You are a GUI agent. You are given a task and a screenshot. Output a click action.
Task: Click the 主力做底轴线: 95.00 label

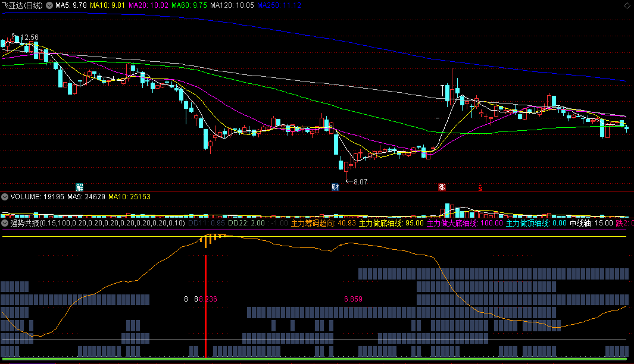click(391, 223)
